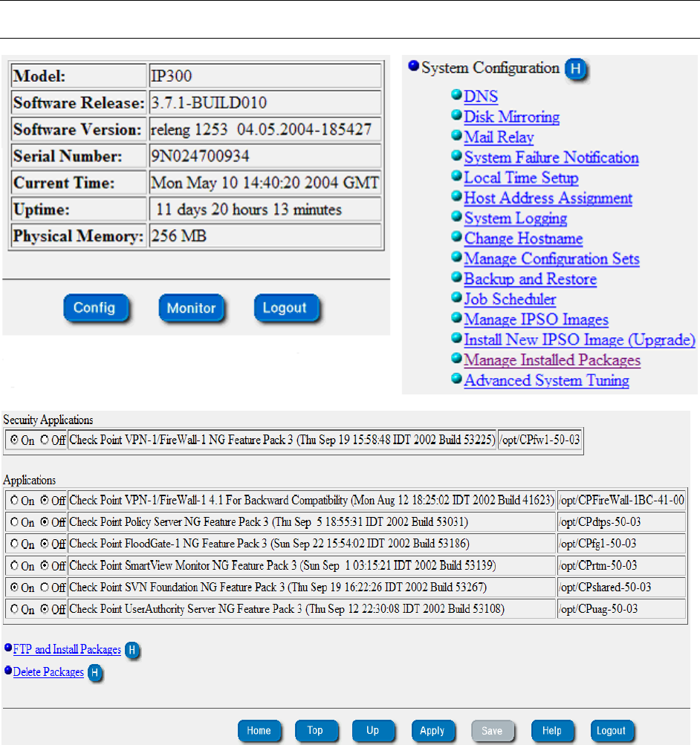This screenshot has width=700, height=745.
Task: Open the Disk Mirroring link
Action: click(511, 117)
